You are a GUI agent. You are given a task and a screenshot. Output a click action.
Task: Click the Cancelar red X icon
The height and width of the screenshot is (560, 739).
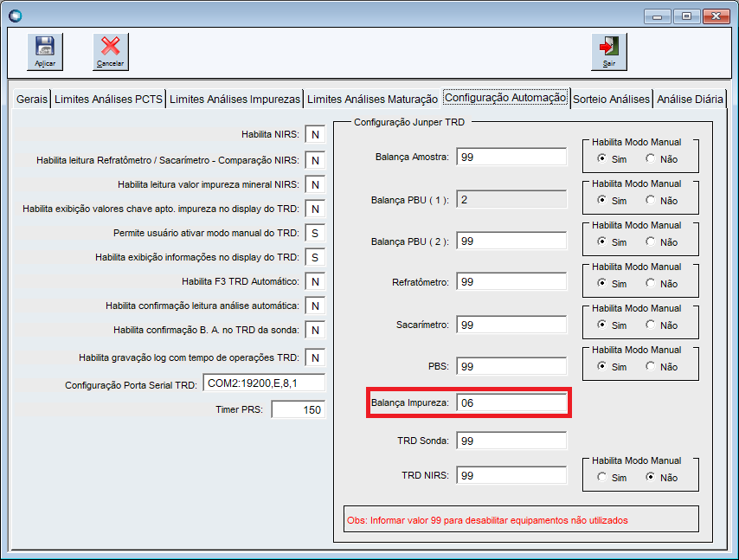pos(110,51)
